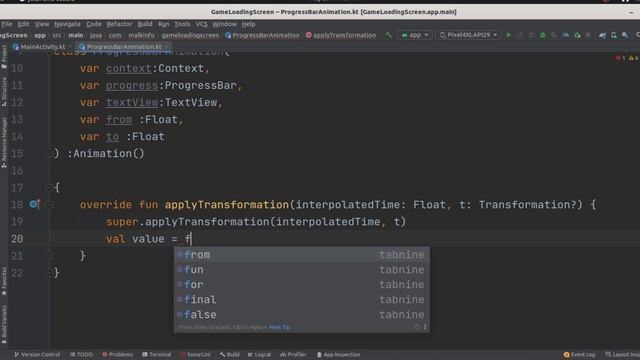This screenshot has height=360, width=640.
Task: Click the green Debug bug icon
Action: tap(543, 36)
